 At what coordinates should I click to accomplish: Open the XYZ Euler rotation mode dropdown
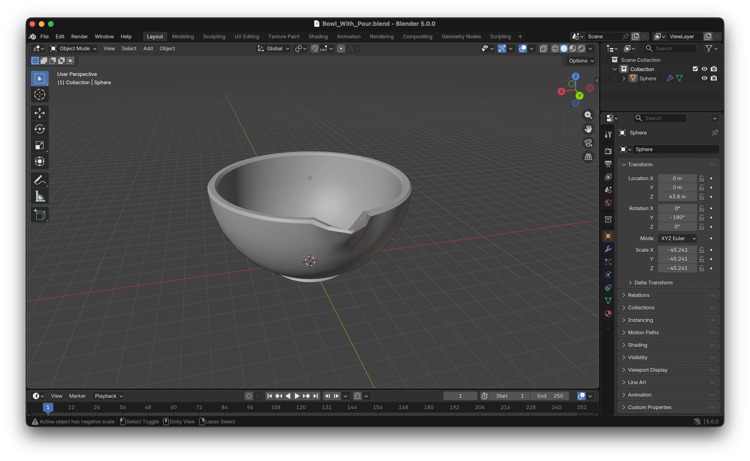point(677,238)
